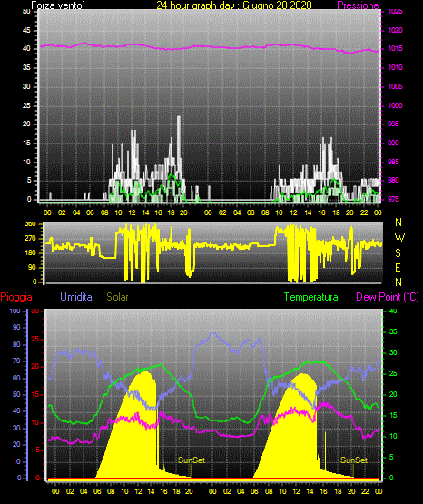The width and height of the screenshot is (423, 504).
Task: Click pressure axis value '1005'
Action: pyautogui.click(x=395, y=86)
